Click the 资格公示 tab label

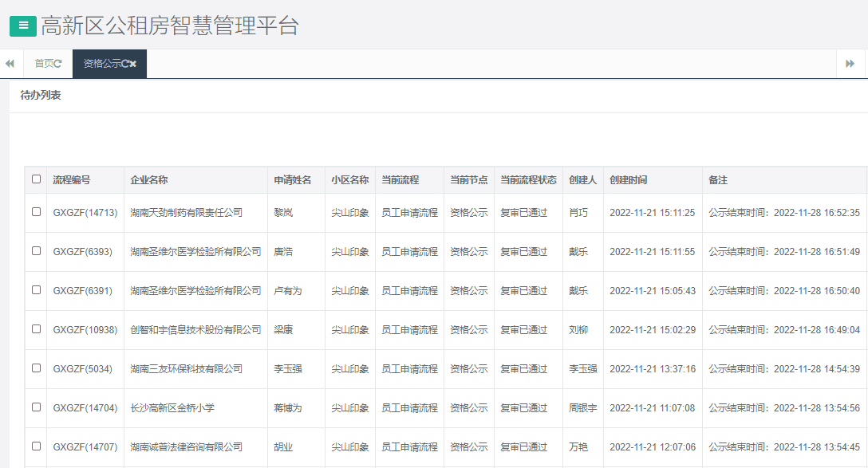click(104, 63)
